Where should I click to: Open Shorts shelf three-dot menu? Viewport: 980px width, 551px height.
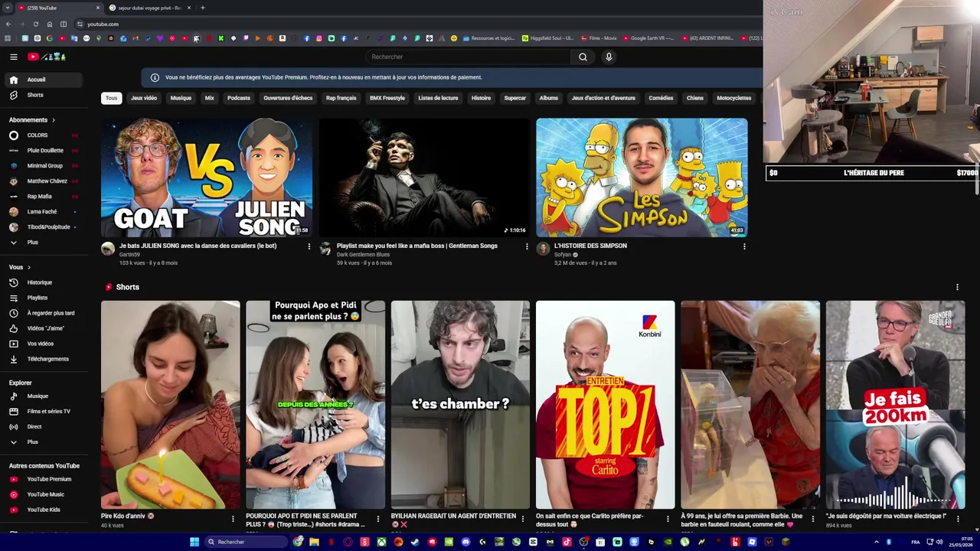[957, 287]
